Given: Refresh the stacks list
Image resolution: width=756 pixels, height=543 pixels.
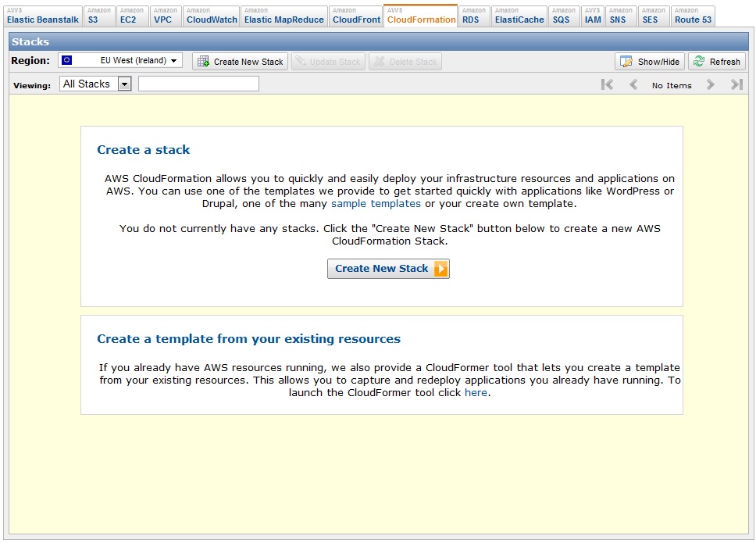Looking at the screenshot, I should pos(717,62).
